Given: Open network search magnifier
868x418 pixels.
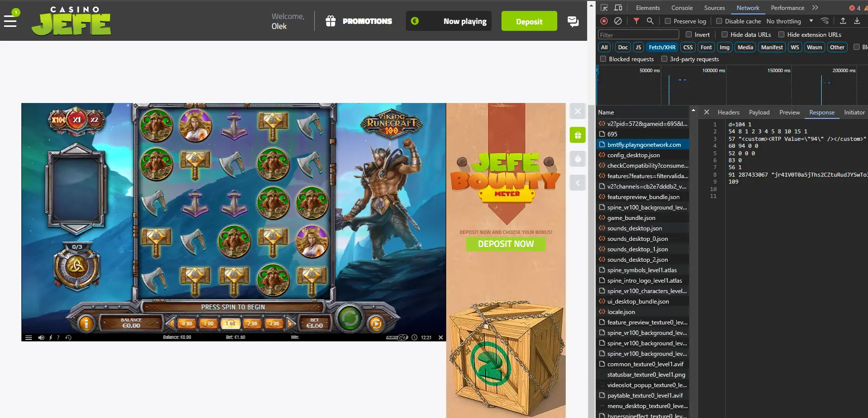Looking at the screenshot, I should click(650, 21).
